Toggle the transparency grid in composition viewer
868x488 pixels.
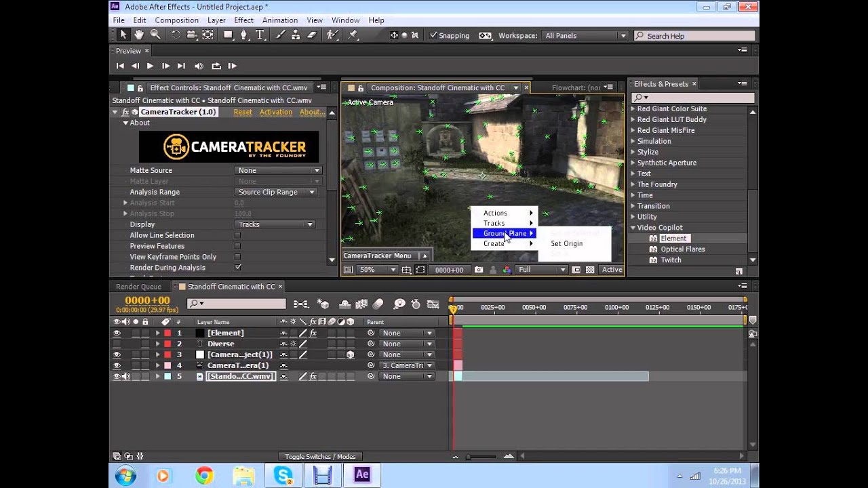click(590, 270)
